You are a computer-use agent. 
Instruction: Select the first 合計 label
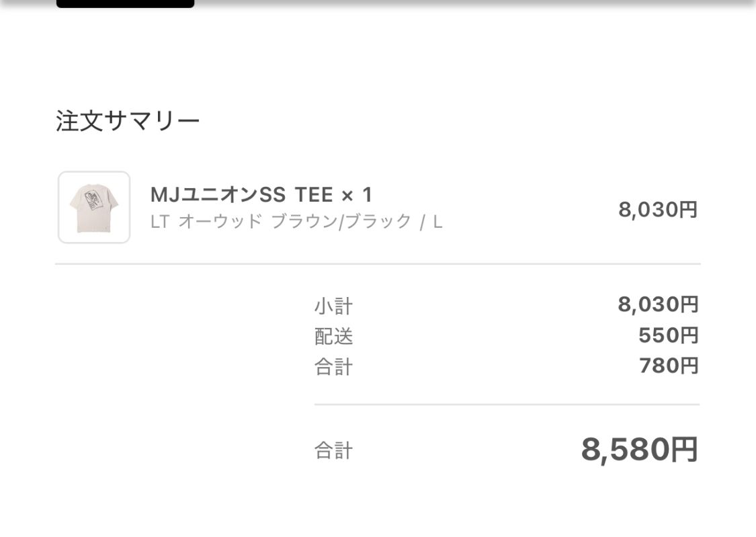(x=333, y=366)
